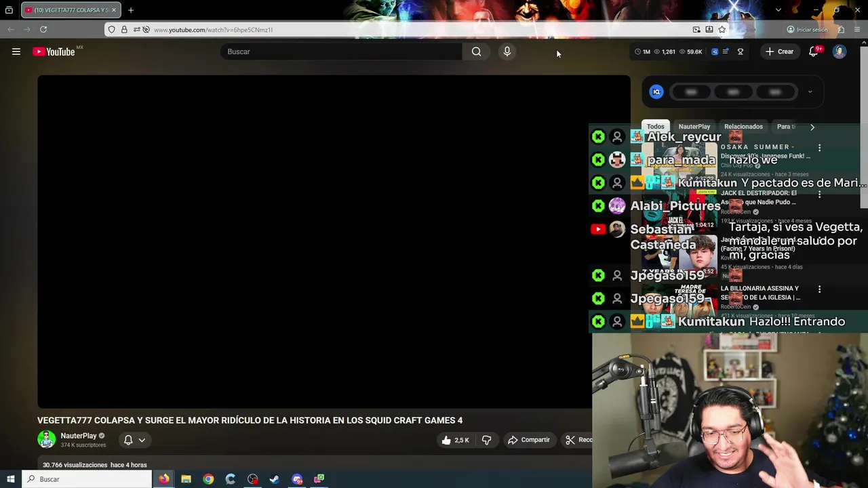The width and height of the screenshot is (868, 488).
Task: Click Iniciar sesión in browser toolbar
Action: pyautogui.click(x=807, y=30)
